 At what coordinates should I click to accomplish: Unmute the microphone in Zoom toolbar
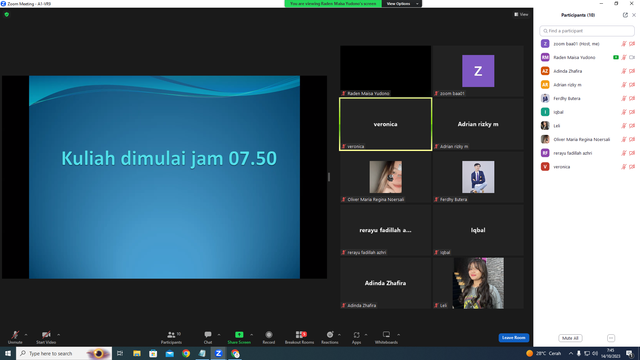[x=15, y=337]
